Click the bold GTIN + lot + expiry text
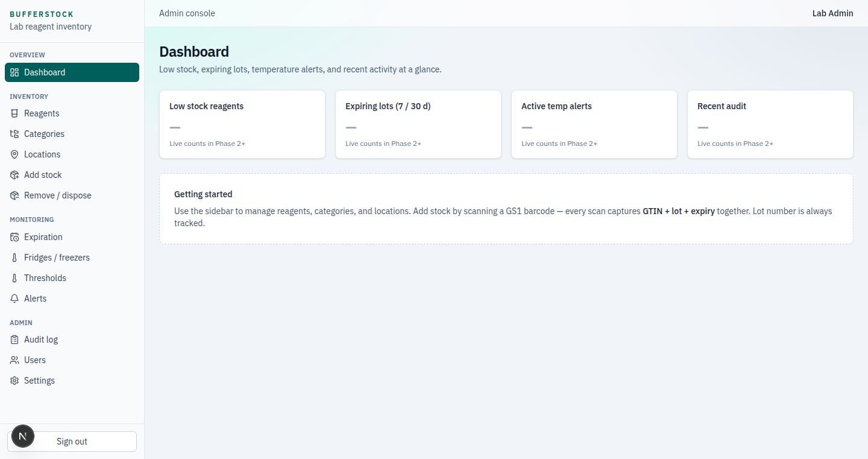The width and height of the screenshot is (868, 459). 679,211
